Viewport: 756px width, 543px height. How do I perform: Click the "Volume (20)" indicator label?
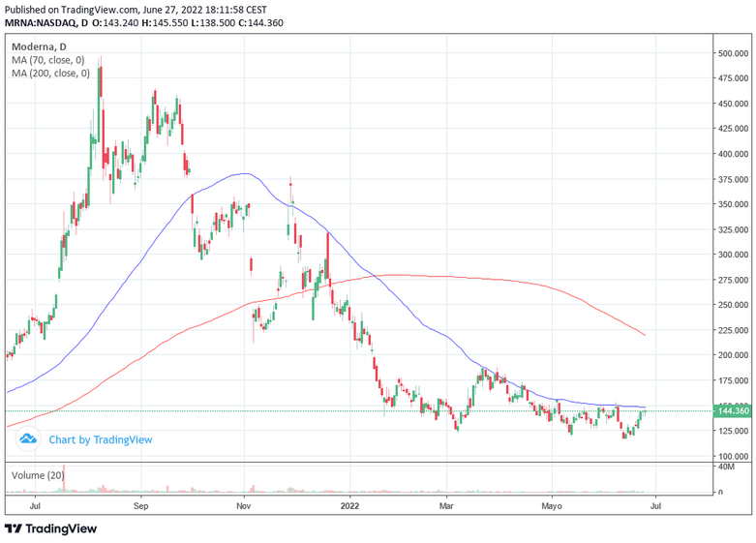(x=38, y=475)
